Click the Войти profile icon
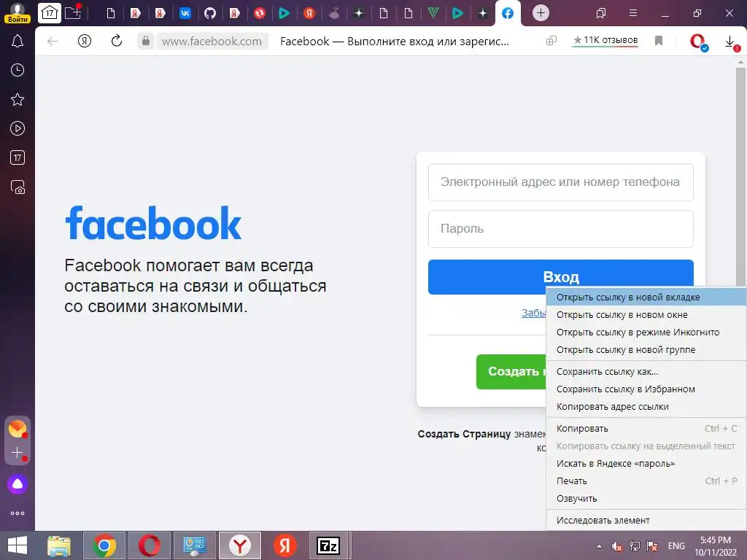The image size is (747, 560). pos(18,13)
